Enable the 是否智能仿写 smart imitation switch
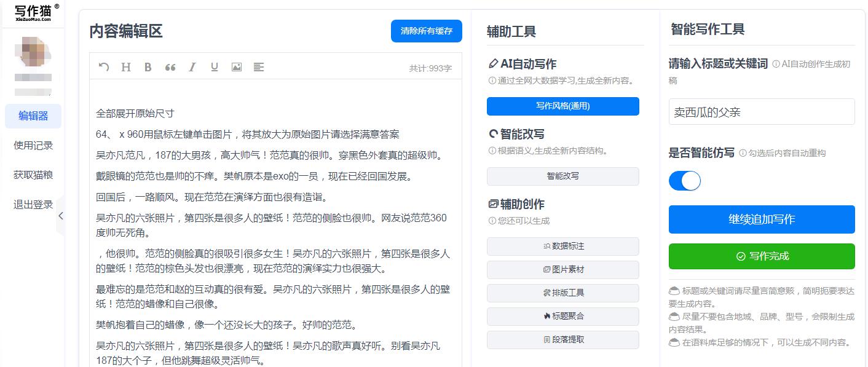 pos(684,181)
